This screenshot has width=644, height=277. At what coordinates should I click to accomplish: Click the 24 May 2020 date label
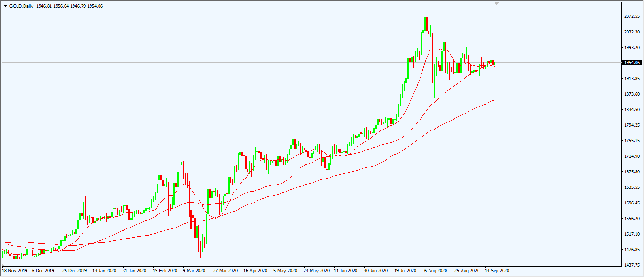(316, 271)
